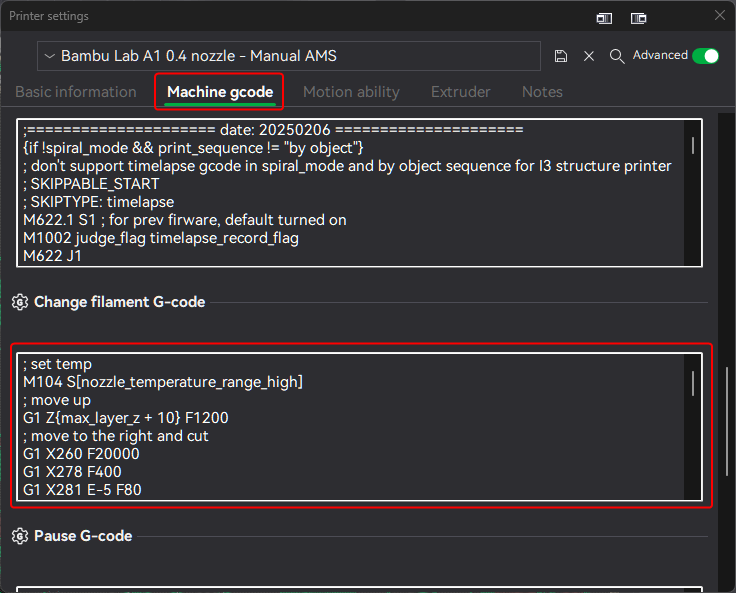Click the comment "; don't support timelapse gcode"
Screen dimensions: 736x593
(x=347, y=166)
